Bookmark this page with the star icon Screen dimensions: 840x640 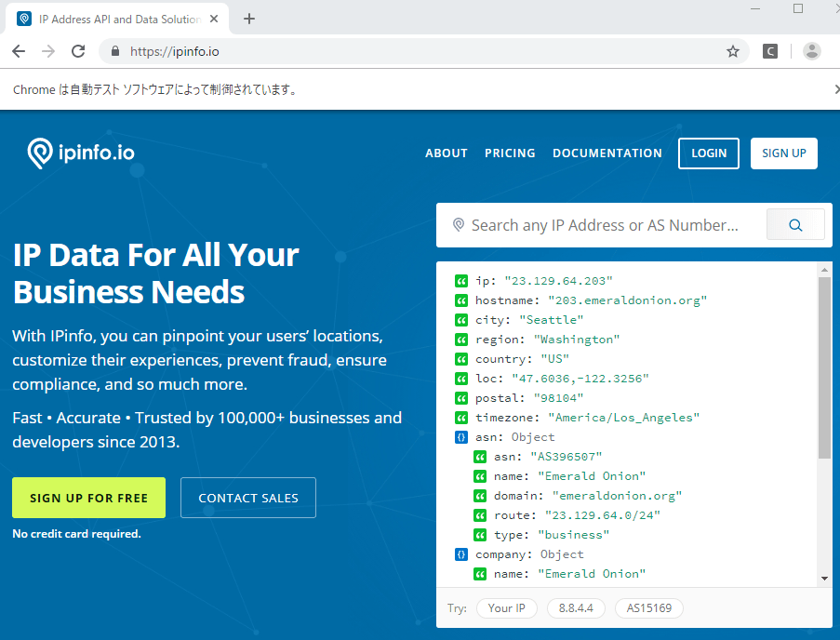point(732,51)
